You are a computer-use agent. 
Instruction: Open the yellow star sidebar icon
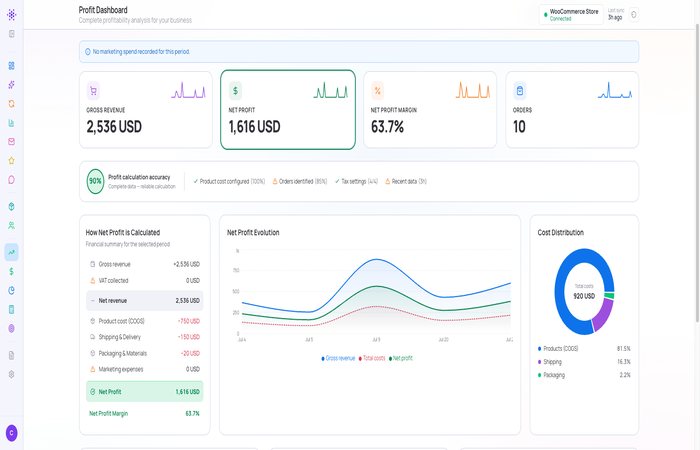[x=12, y=161]
